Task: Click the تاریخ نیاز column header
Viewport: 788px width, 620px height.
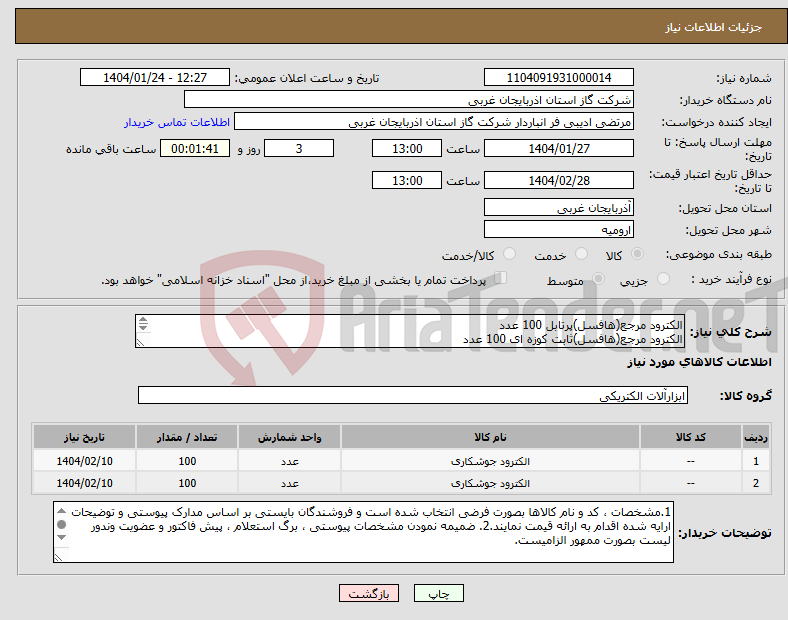Action: (x=84, y=437)
